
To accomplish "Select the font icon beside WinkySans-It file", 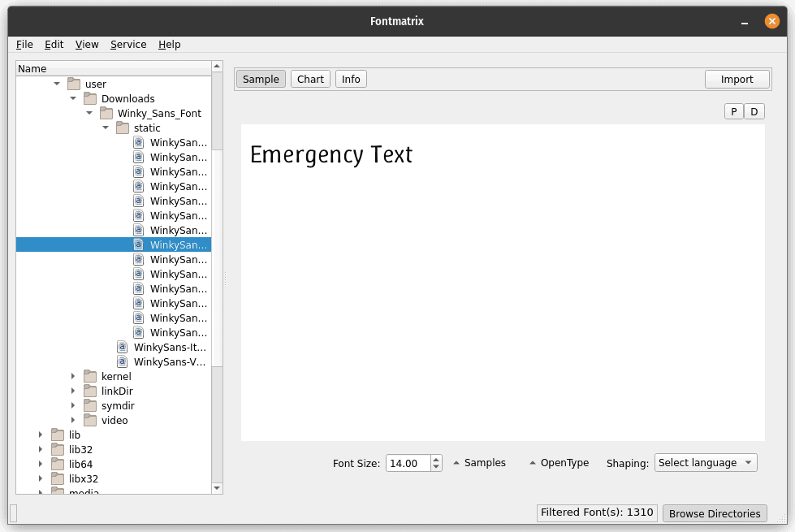I will point(123,347).
